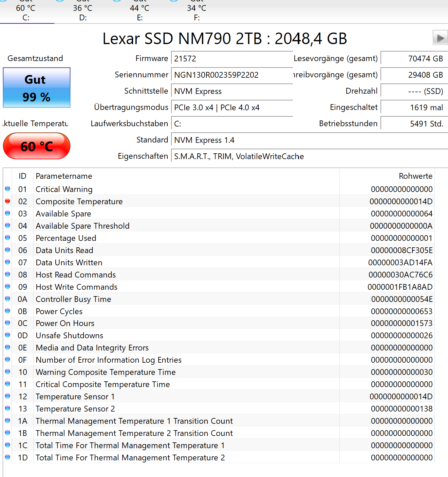Click the total reads value 70474 GB

tap(414, 58)
